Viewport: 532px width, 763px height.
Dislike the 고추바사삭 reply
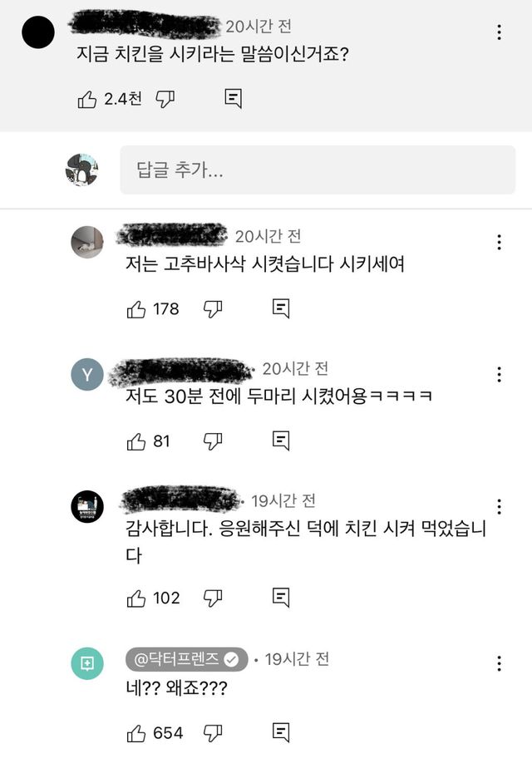[x=213, y=309]
